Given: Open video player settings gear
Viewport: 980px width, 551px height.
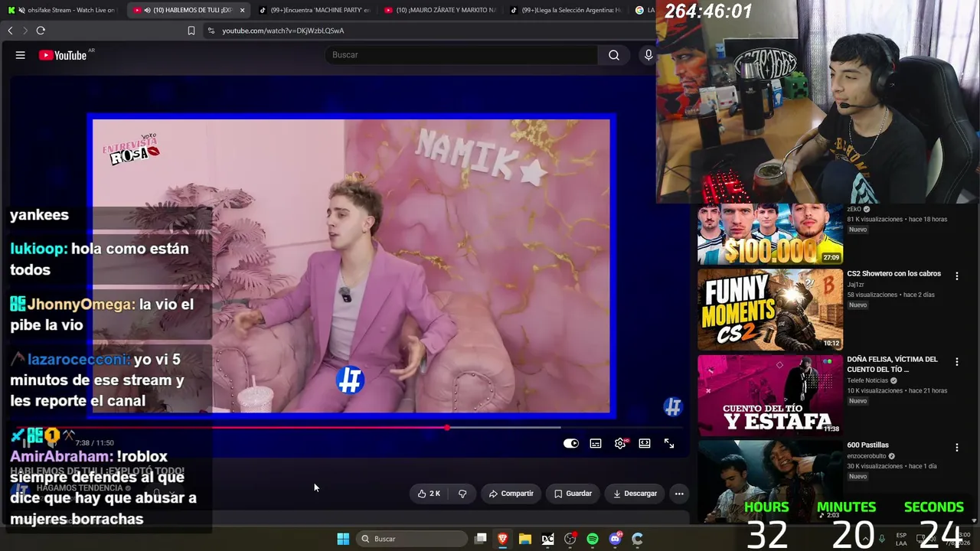Looking at the screenshot, I should (620, 444).
